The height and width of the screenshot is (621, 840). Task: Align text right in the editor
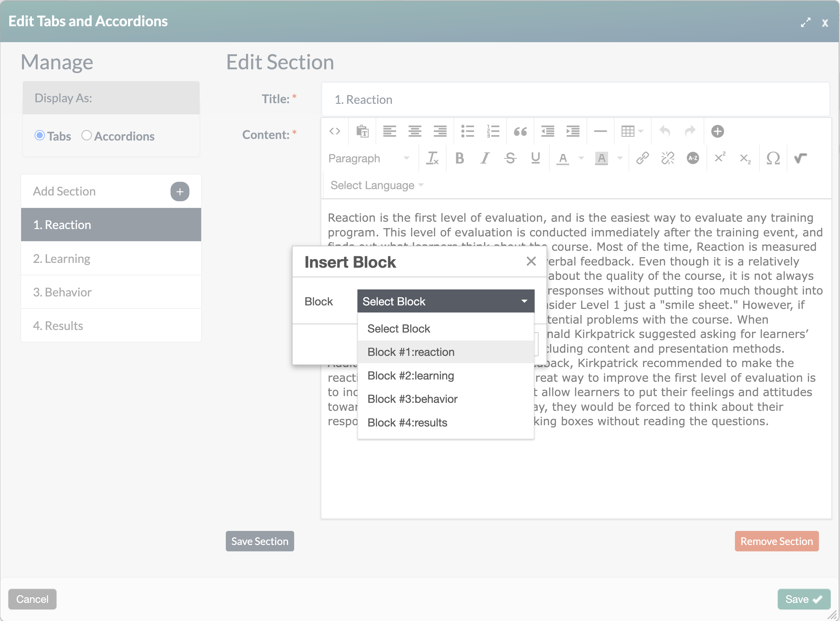tap(440, 131)
